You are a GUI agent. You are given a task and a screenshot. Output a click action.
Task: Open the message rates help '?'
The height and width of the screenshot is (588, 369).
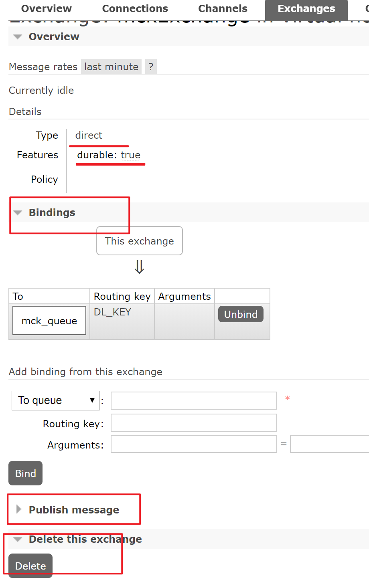(x=151, y=67)
